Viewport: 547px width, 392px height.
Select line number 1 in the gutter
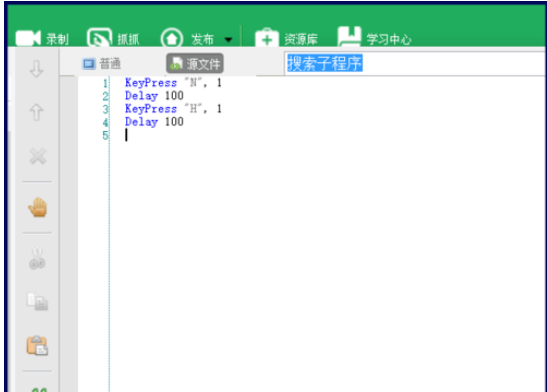(x=105, y=83)
